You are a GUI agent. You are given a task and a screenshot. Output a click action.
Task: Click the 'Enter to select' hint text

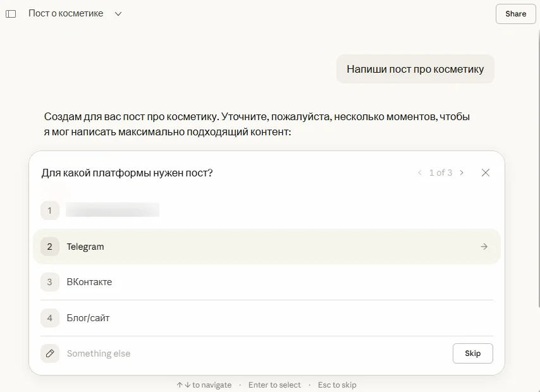coord(274,385)
